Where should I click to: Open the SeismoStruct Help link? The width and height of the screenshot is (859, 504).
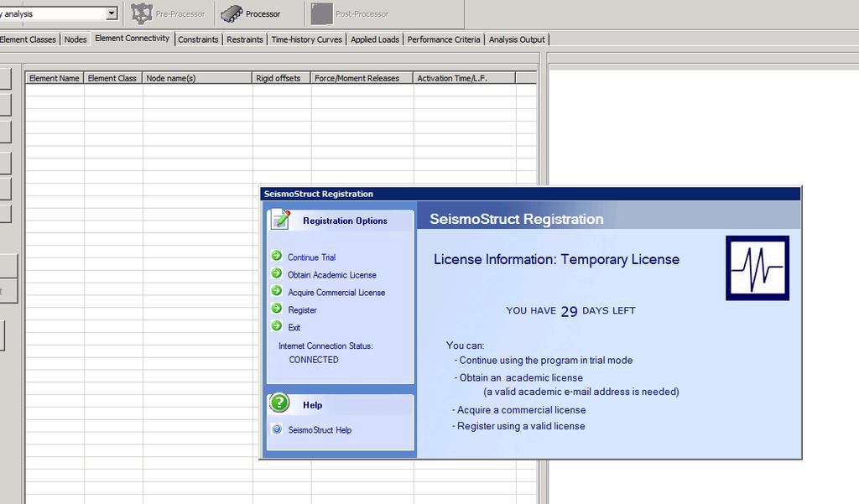tap(320, 430)
